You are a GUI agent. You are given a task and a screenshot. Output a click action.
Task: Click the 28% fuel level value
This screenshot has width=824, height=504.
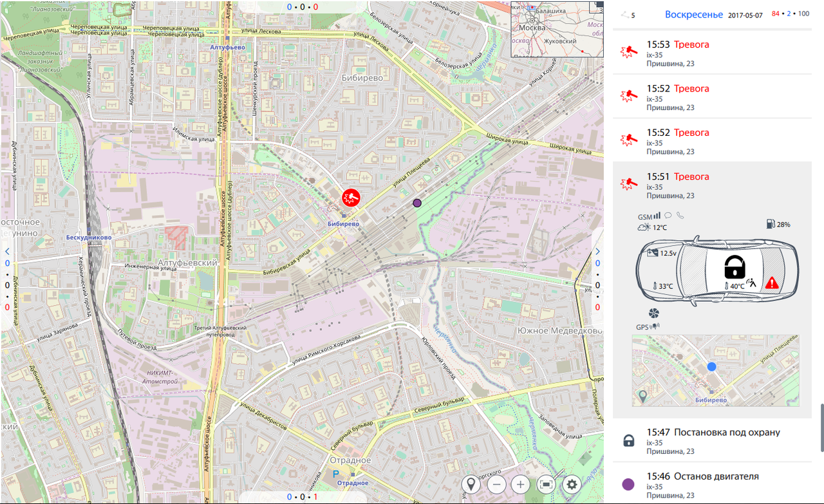[783, 225]
